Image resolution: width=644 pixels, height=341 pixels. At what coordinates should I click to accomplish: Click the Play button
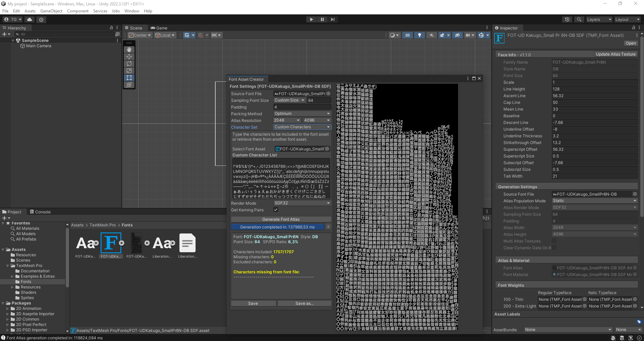pos(312,19)
